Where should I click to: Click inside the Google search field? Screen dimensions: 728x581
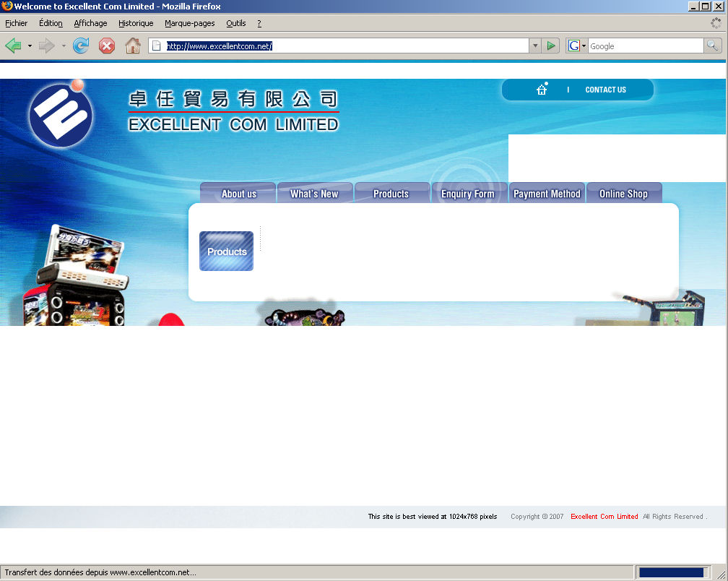click(646, 46)
